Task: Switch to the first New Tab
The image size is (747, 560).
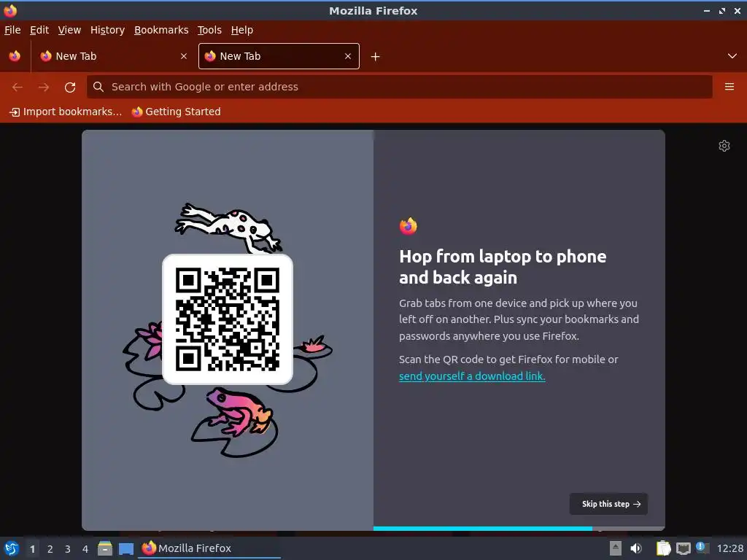Action: [115, 56]
